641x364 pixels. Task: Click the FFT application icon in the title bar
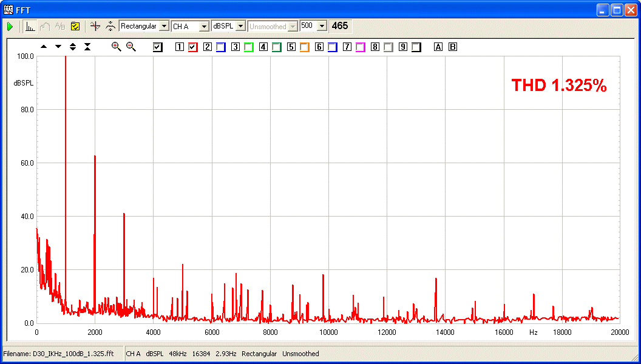(x=8, y=10)
